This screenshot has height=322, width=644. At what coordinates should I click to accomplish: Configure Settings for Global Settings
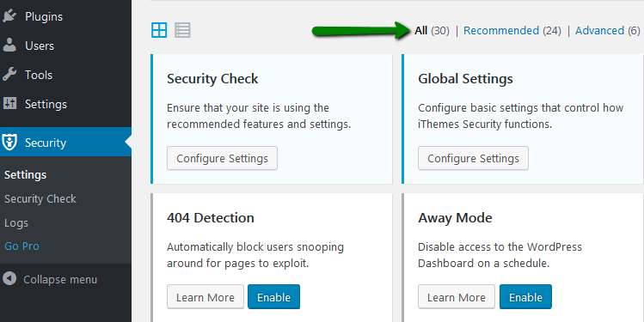[473, 158]
